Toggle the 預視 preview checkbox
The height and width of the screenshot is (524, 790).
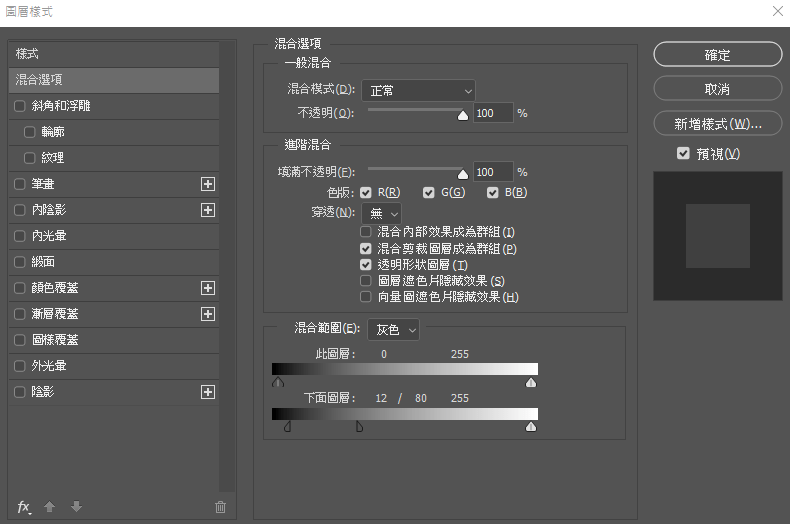683,153
